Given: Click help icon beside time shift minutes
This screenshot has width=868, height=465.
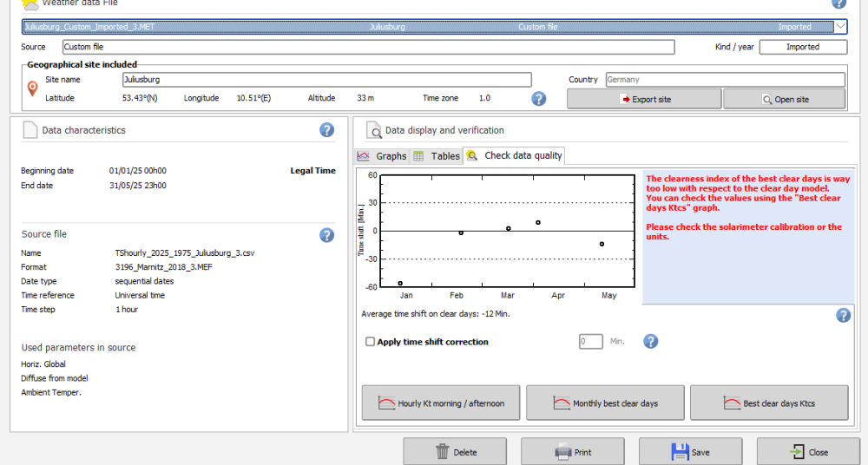Looking at the screenshot, I should [x=651, y=341].
